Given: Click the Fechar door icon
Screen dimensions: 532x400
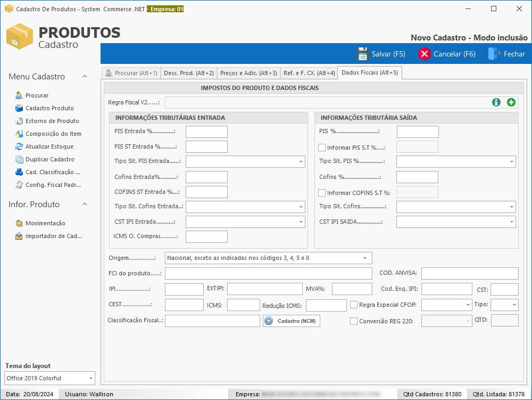Looking at the screenshot, I should point(494,54).
